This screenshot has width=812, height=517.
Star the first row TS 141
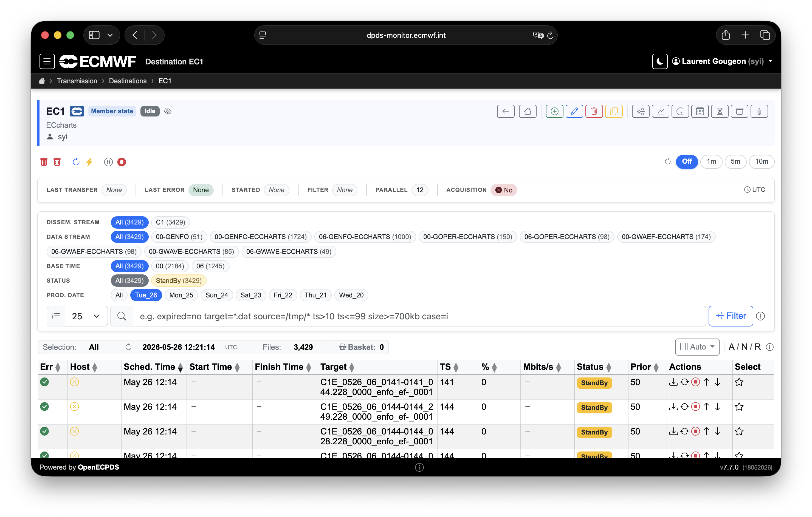739,382
